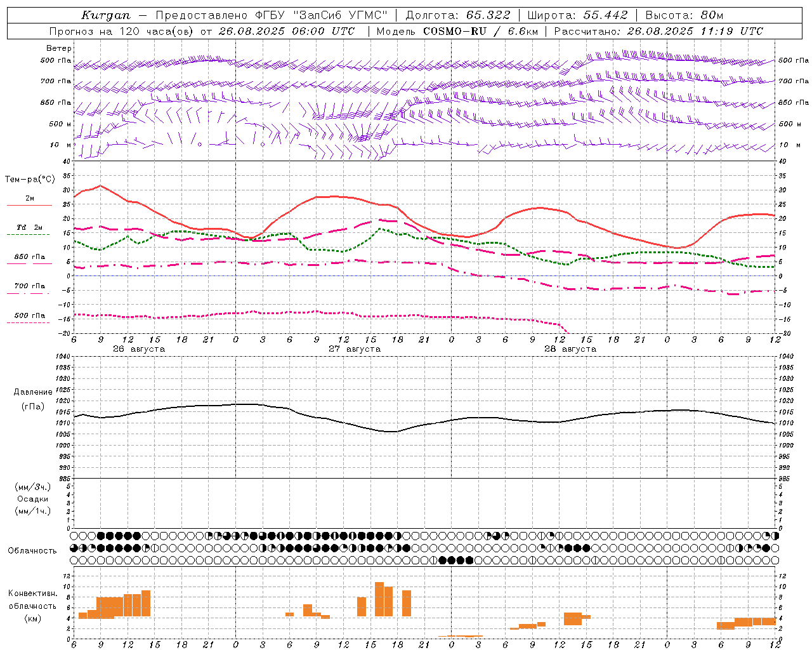Click the 2м temperature legend entry
The height and width of the screenshot is (650, 812).
[x=30, y=199]
